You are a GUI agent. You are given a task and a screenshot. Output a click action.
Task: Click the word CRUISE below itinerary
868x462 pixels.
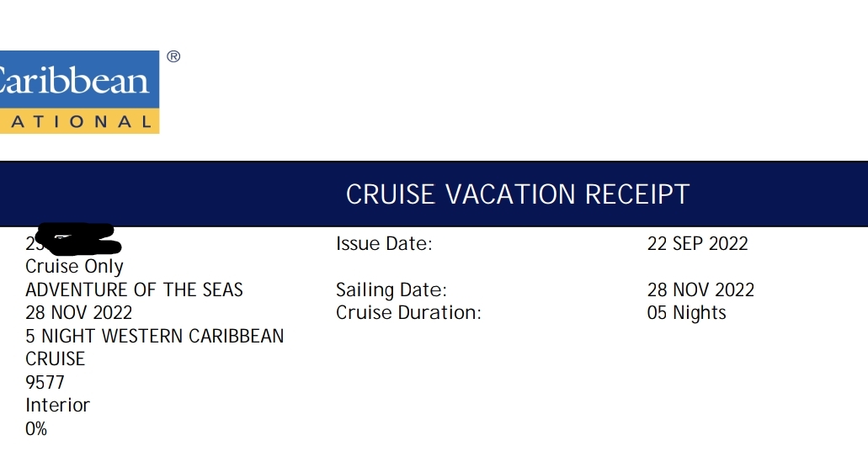click(55, 359)
